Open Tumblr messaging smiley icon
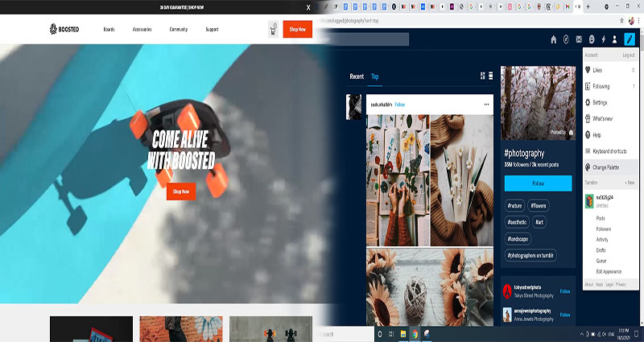This screenshot has width=644, height=342. point(592,39)
